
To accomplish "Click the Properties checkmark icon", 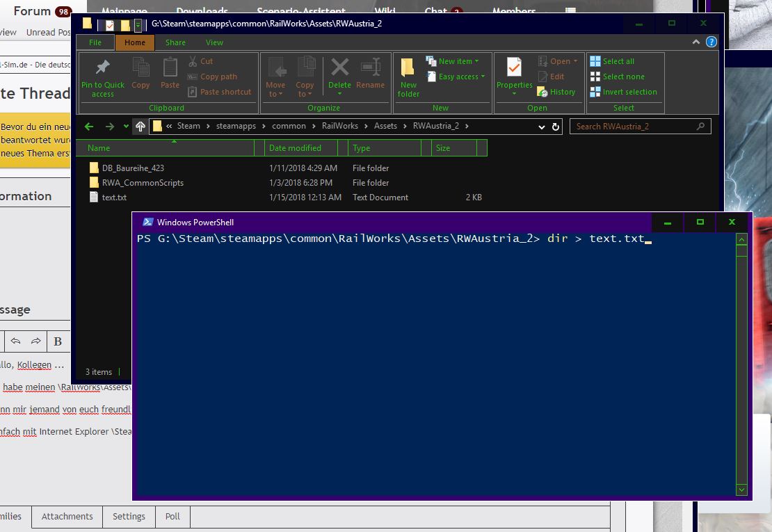I will coord(514,67).
